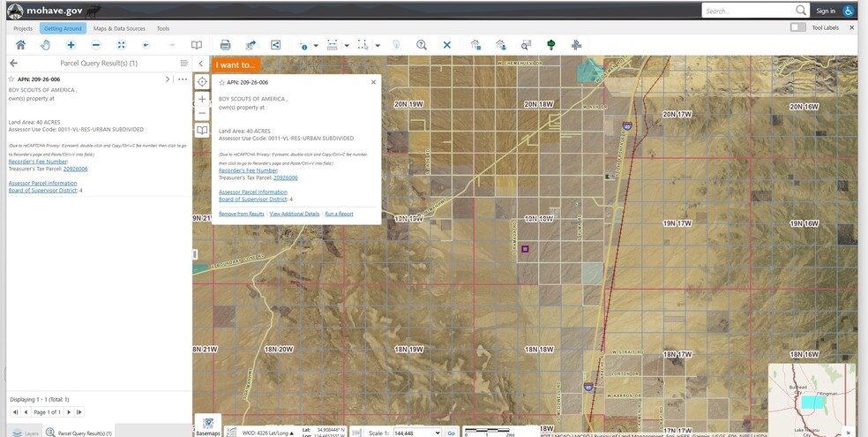Click the map zoom-in plus control
The height and width of the screenshot is (437, 868).
click(202, 99)
